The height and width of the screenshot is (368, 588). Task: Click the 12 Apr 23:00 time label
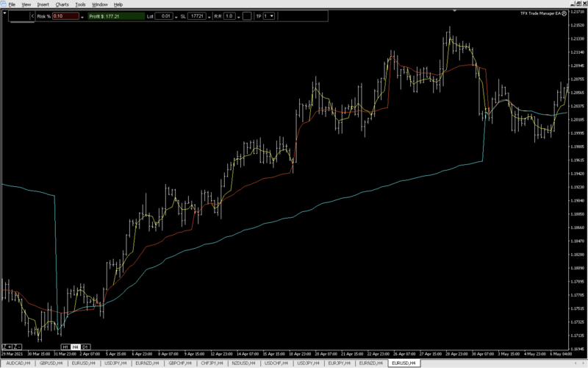[221, 354]
